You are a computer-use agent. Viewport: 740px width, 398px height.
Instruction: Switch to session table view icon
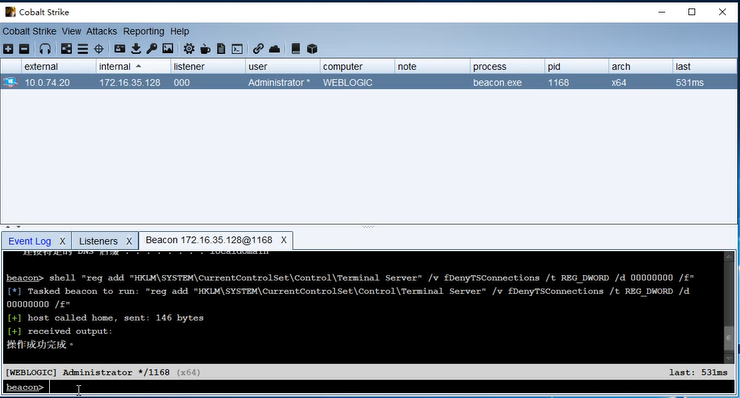click(83, 49)
